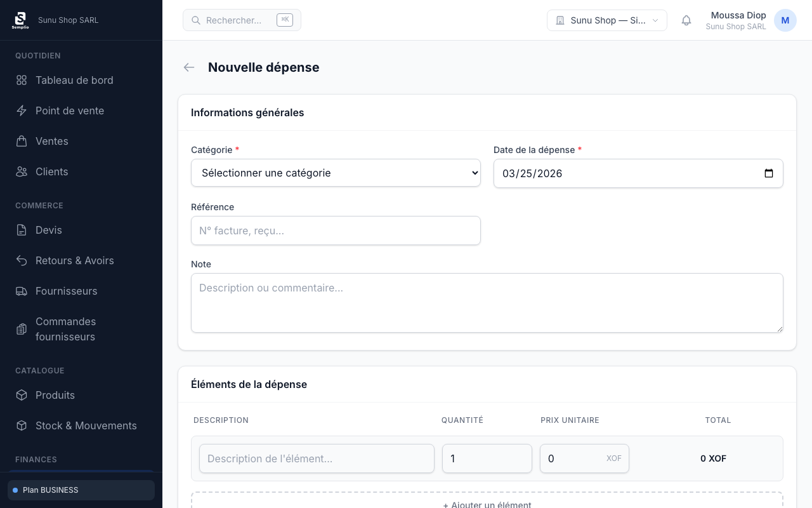Open the Semplio logo in the sidebar

(20, 20)
